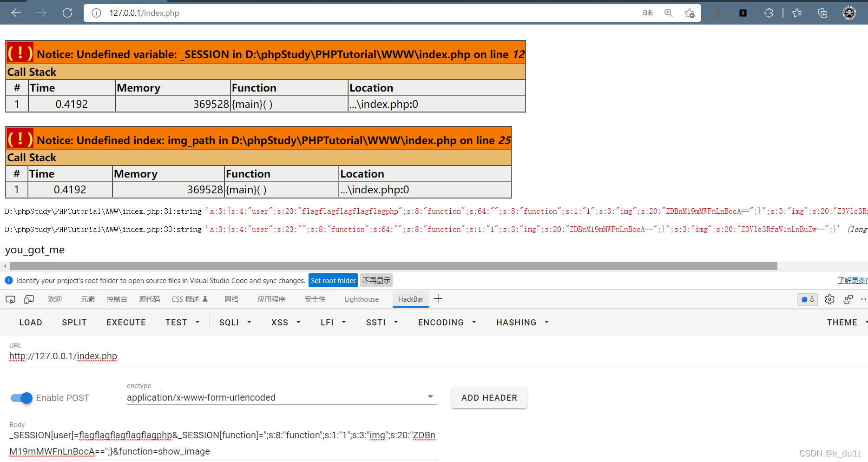Add a new DevTools tab with plus

[x=438, y=299]
